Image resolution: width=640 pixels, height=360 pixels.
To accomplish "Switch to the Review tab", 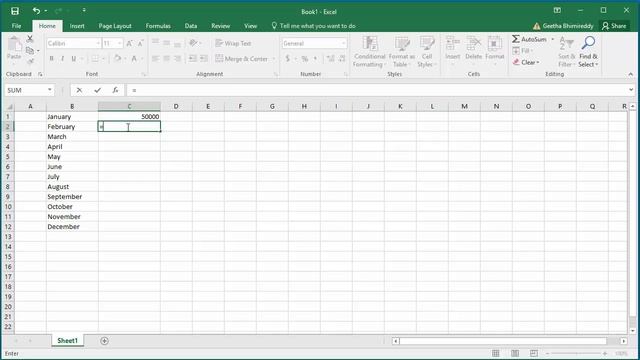I will [x=220, y=26].
